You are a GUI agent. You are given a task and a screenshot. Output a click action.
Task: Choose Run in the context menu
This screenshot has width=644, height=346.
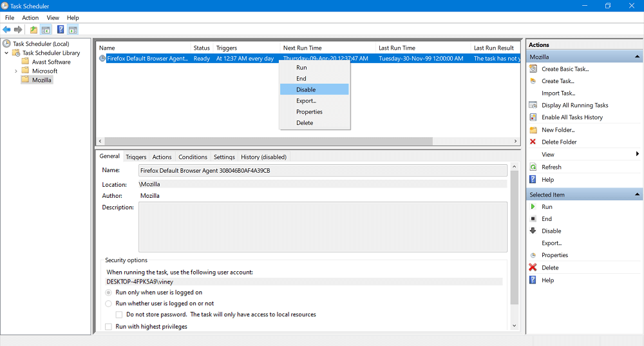(x=314, y=68)
